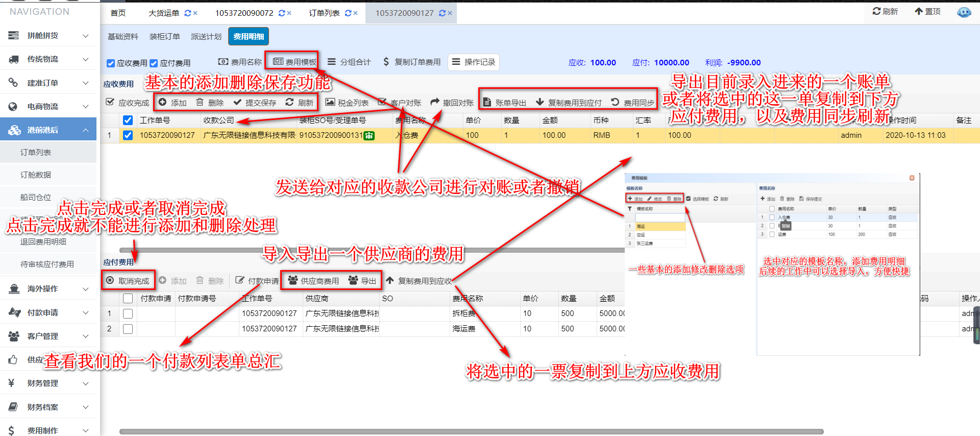Open 费用模板 fee template icon
Viewport: 980px width, 436px height.
pyautogui.click(x=278, y=62)
